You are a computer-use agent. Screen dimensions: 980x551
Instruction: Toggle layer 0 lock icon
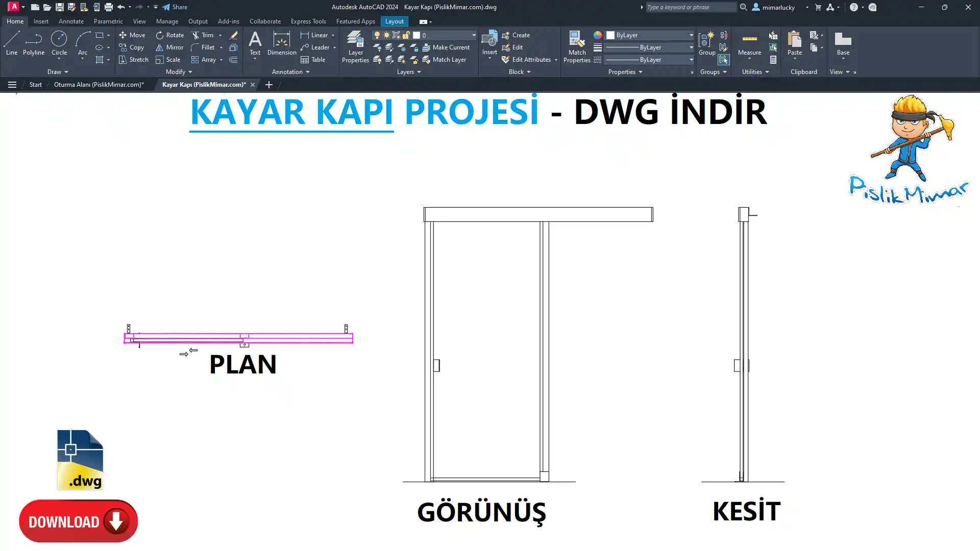(406, 35)
